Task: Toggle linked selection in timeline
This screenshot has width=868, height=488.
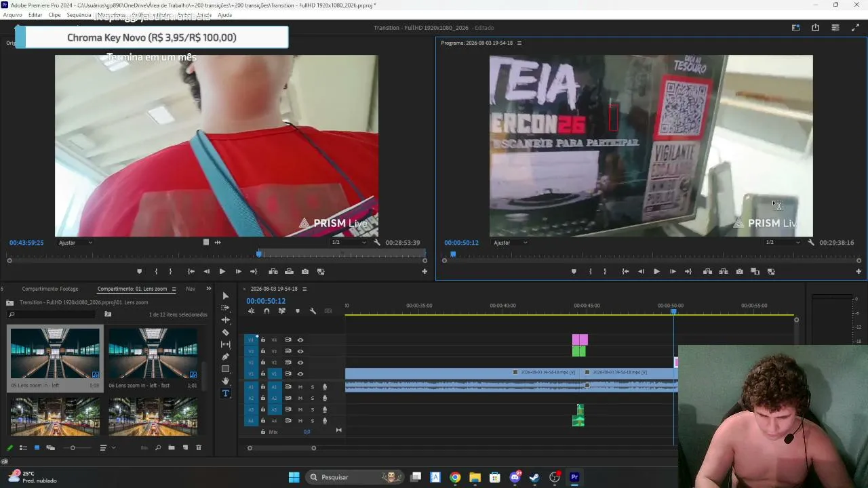Action: (281, 311)
